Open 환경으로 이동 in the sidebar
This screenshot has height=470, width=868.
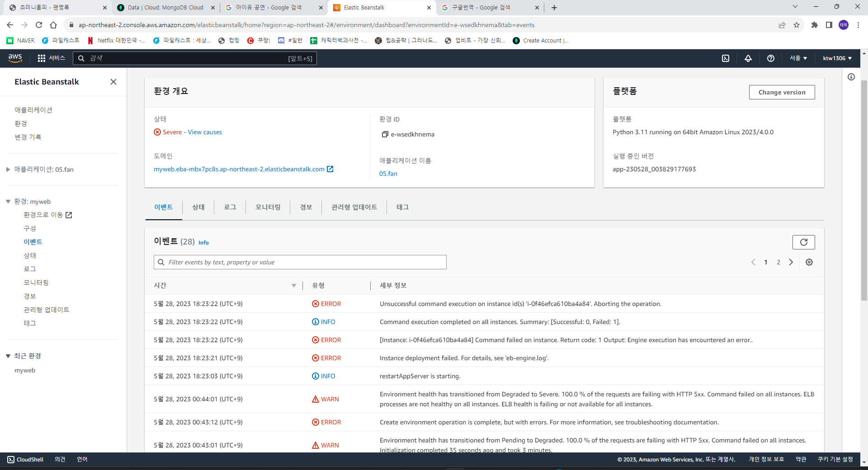(x=47, y=215)
